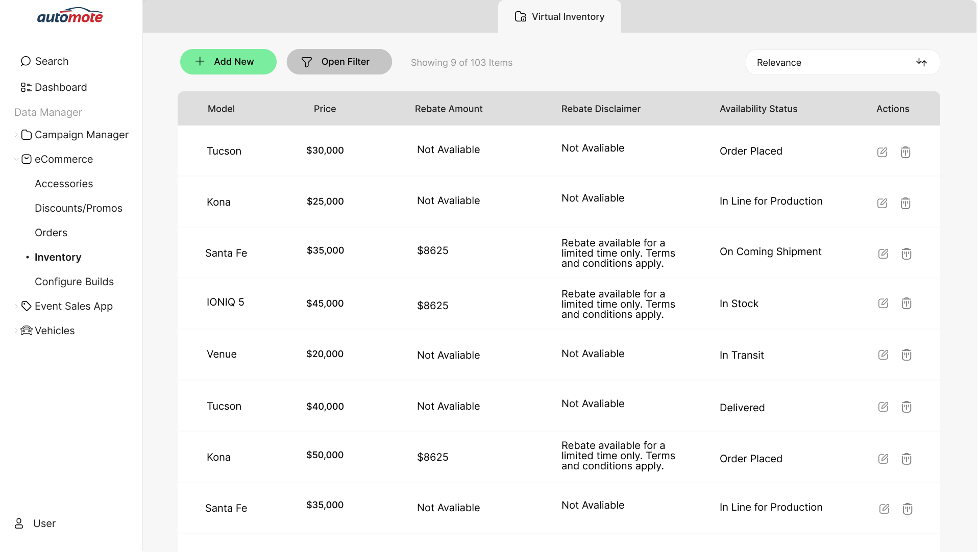Delete the Venue inventory item

[x=906, y=355]
